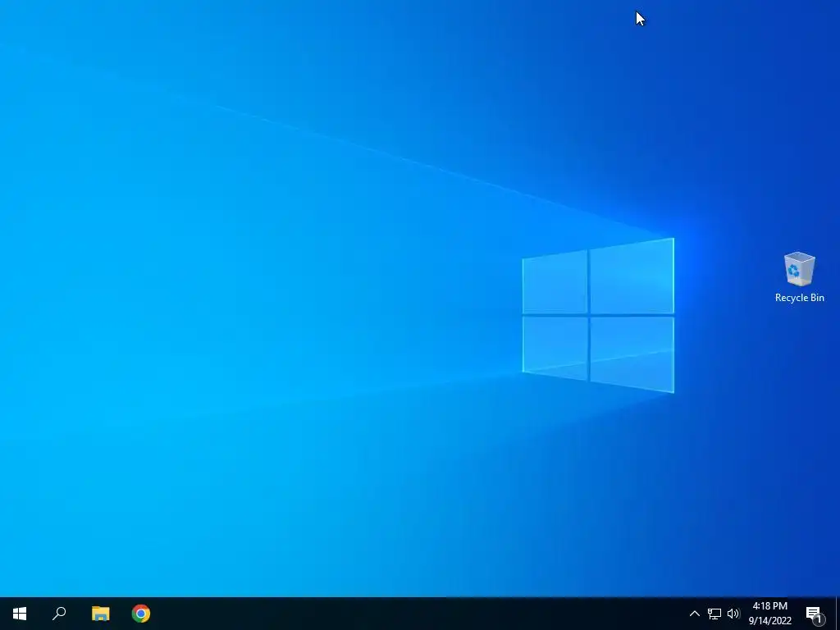Open the Windows Start menu
Image resolution: width=840 pixels, height=630 pixels.
coord(20,614)
